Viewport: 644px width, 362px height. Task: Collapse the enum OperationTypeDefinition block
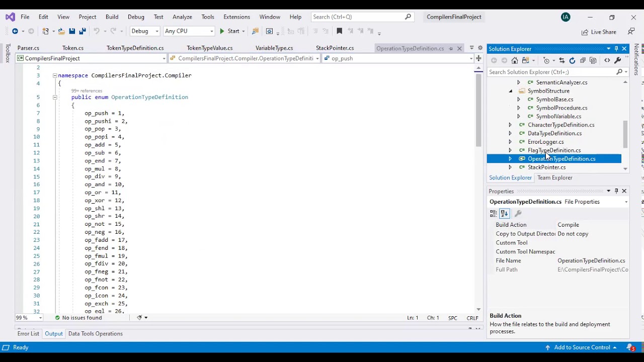pyautogui.click(x=55, y=97)
